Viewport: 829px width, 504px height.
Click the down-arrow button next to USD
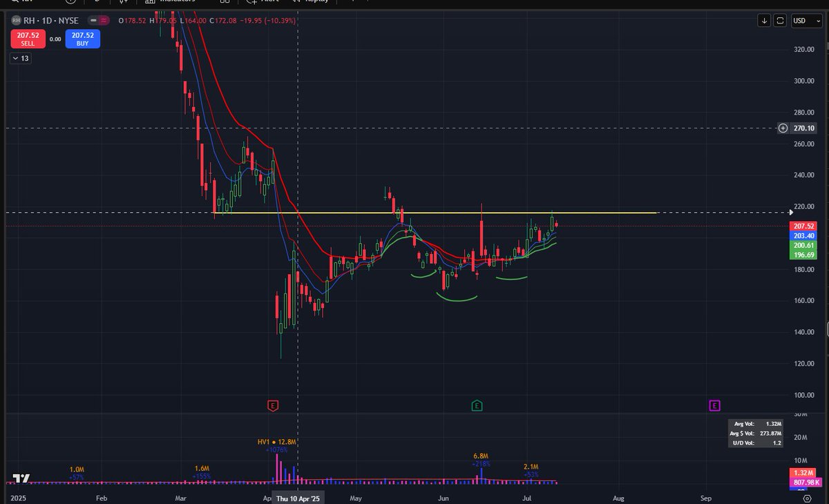point(764,21)
